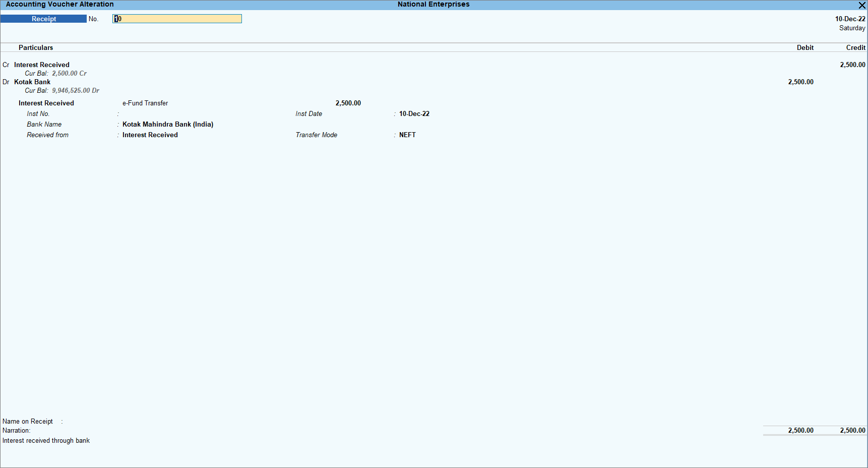Click the Credit column header

tap(855, 47)
